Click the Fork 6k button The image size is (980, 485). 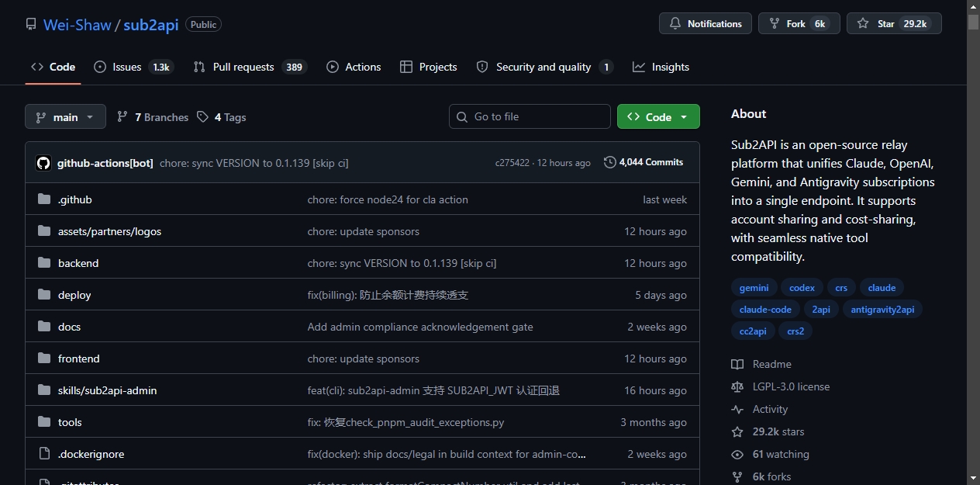click(x=799, y=24)
